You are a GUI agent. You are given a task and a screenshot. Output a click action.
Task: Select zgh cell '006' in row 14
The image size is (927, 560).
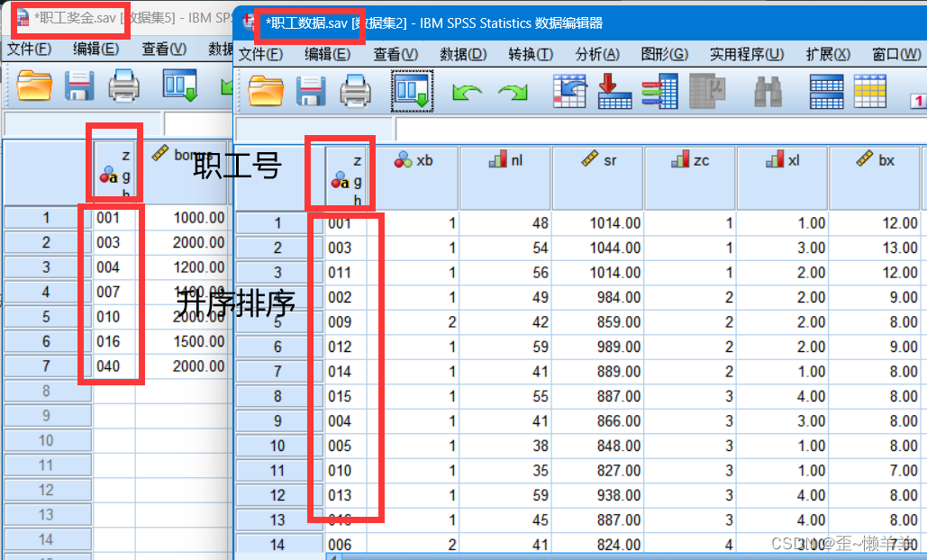pos(345,544)
